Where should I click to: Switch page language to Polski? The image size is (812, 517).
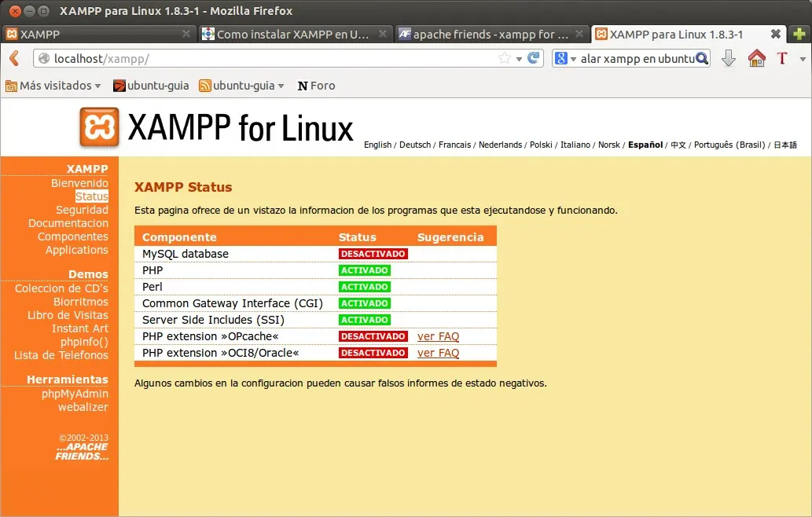[541, 145]
